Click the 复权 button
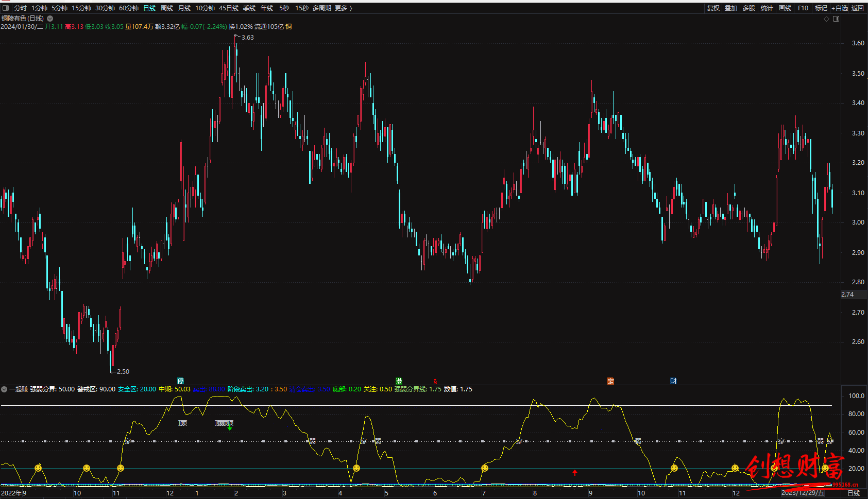Viewport: 868px width, 499px height. (713, 8)
